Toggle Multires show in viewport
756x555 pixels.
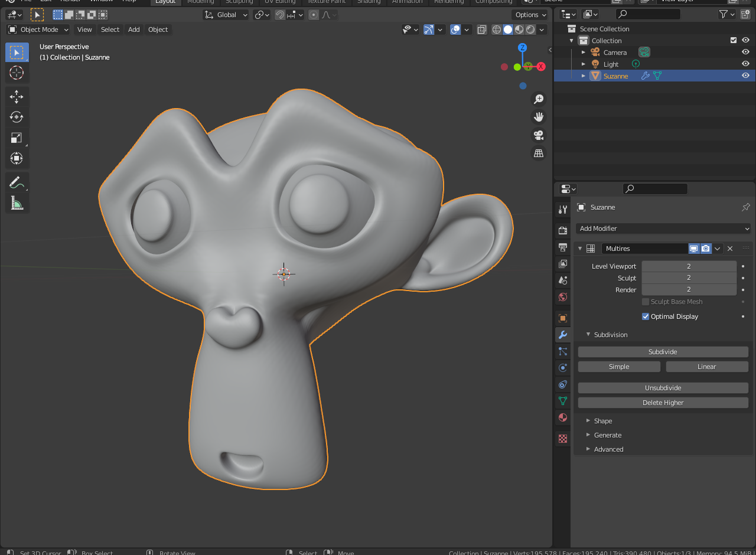694,249
